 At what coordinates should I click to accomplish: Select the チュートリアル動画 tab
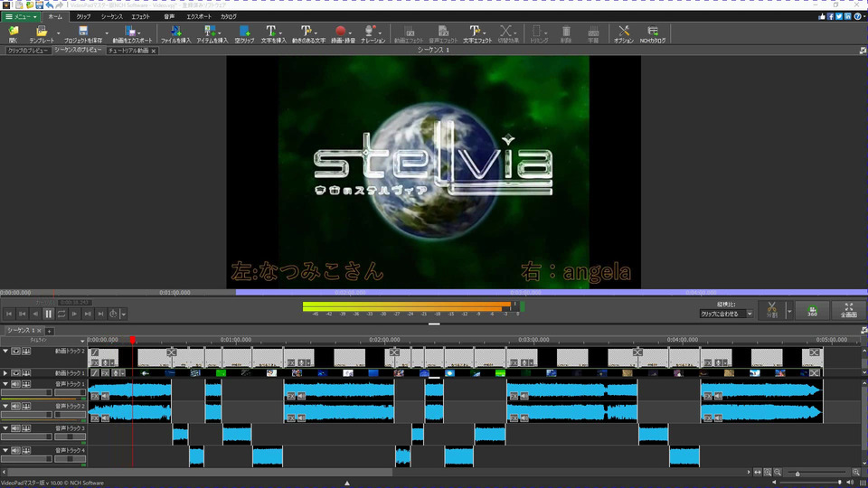pos(128,51)
